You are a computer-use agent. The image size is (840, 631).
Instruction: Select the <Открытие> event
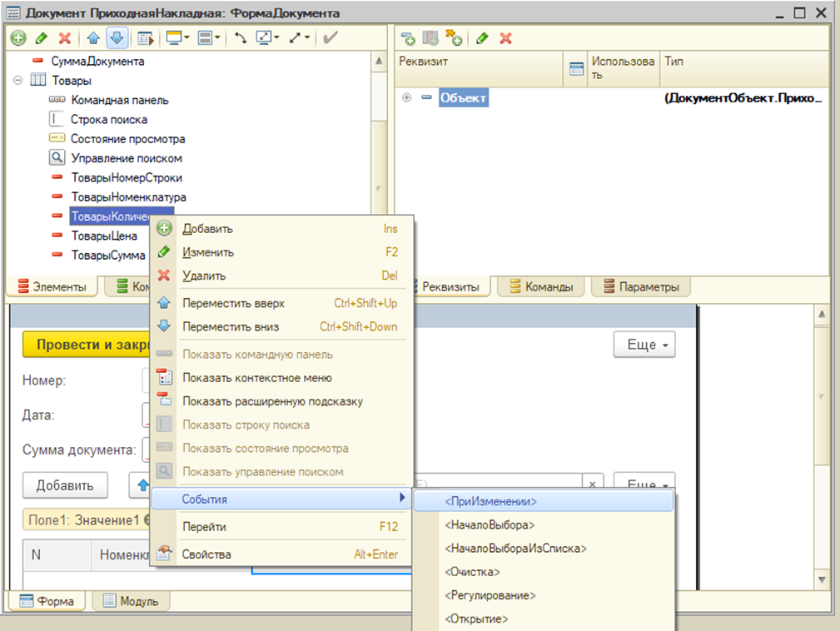pyautogui.click(x=544, y=619)
